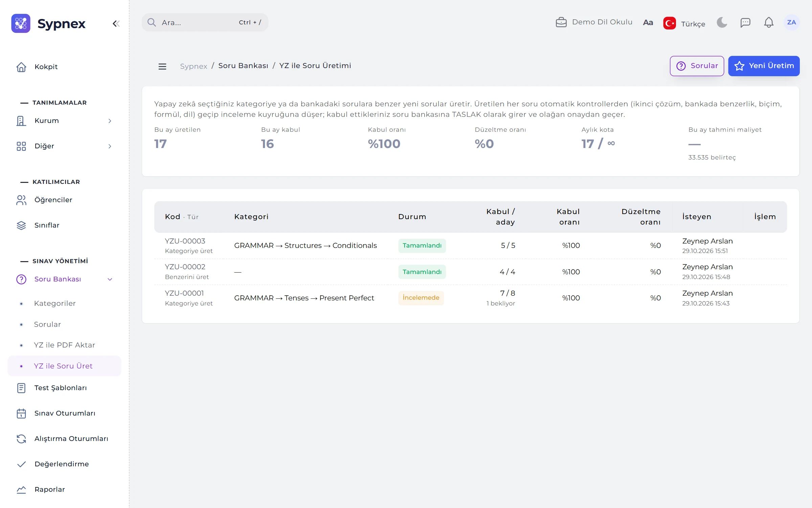Click the Kategori column header
Image resolution: width=812 pixels, height=508 pixels.
click(251, 217)
